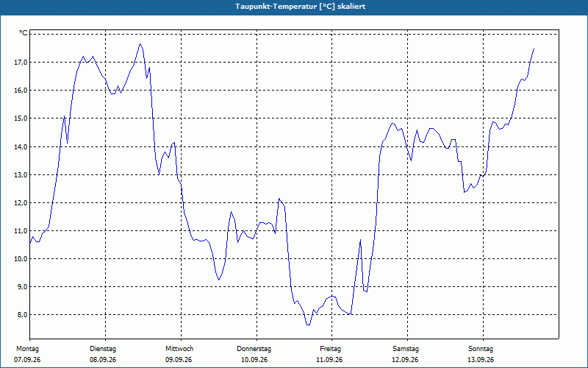Click the Montag day label
Image resolution: width=588 pixels, height=368 pixels.
[x=27, y=349]
